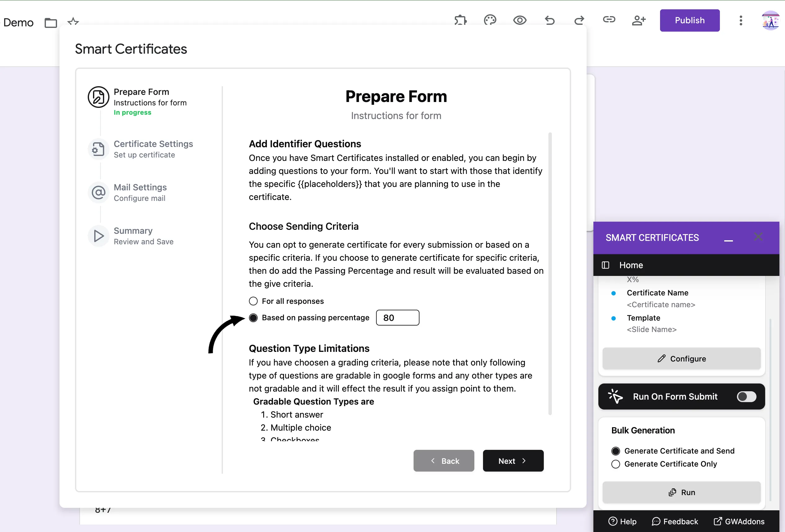Screen dimensions: 785x532
Task: Copy the responder link
Action: point(609,20)
